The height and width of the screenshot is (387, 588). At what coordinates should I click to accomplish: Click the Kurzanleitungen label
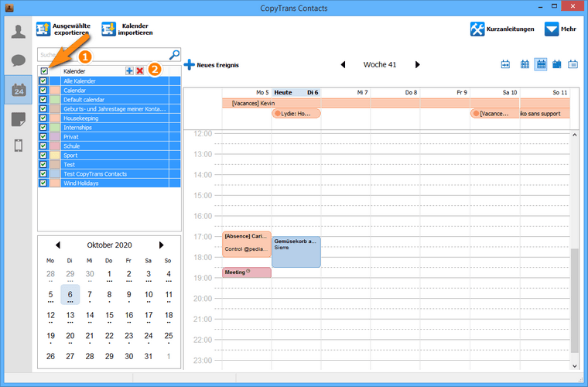(511, 29)
